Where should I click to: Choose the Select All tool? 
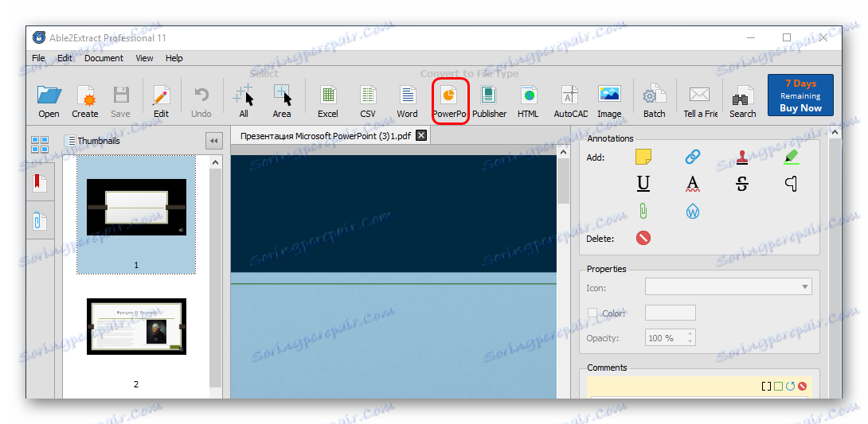point(244,101)
